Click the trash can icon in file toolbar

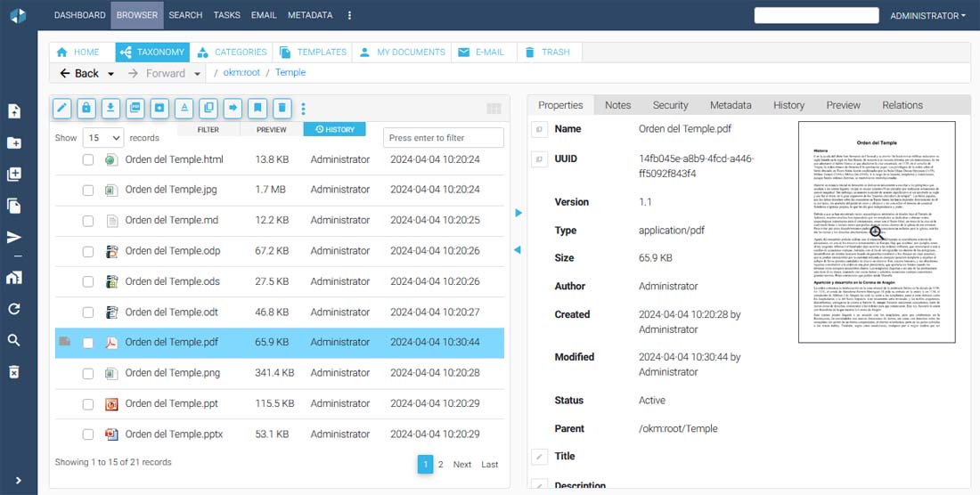[282, 109]
